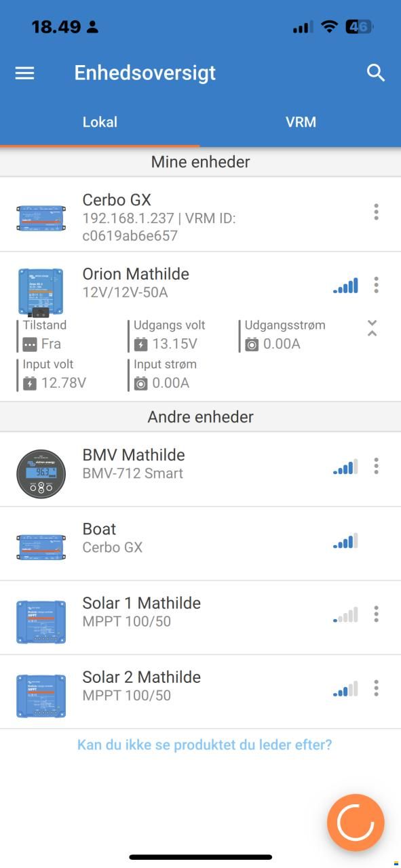This screenshot has height=868, width=401.
Task: Open BMV Mathilde three-dot options menu
Action: click(376, 466)
